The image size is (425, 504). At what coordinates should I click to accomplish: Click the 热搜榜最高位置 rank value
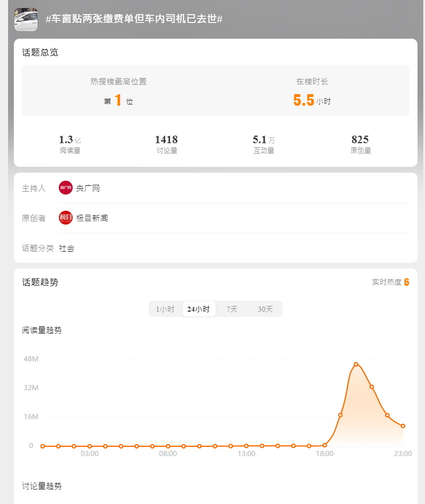coord(118,100)
